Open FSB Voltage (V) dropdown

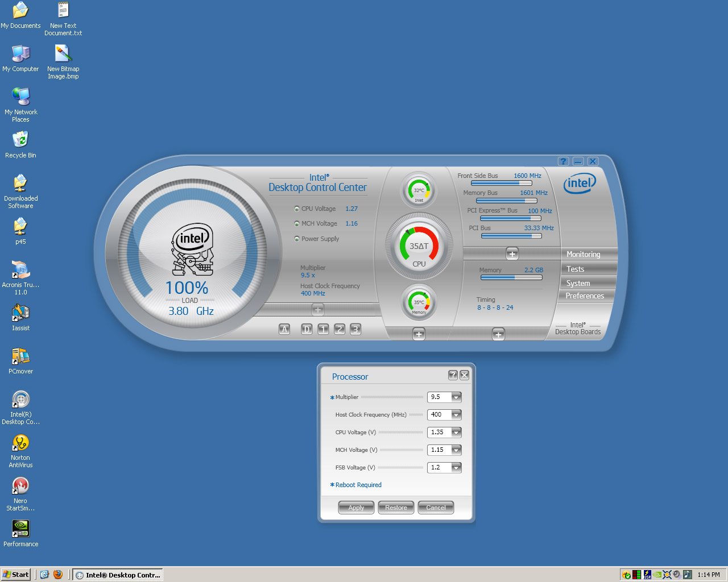[456, 468]
